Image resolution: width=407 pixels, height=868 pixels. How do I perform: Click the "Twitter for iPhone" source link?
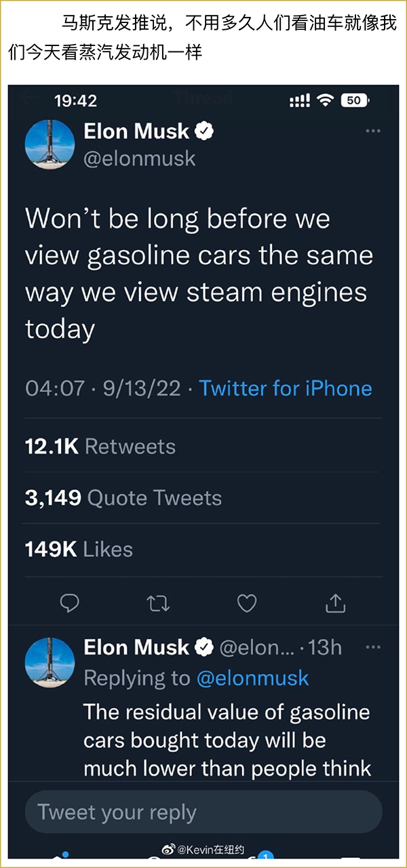(x=286, y=388)
